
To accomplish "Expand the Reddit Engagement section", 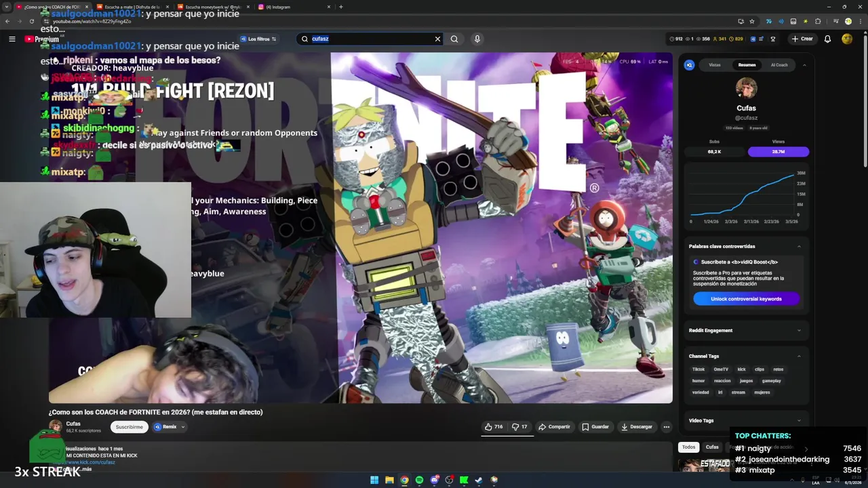I will [799, 331].
